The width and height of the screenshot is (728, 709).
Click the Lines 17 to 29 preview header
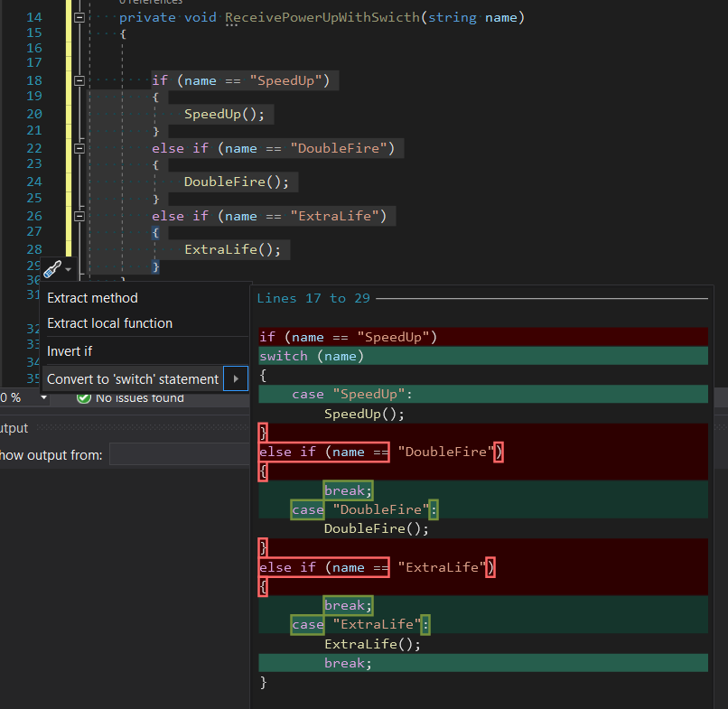313,298
